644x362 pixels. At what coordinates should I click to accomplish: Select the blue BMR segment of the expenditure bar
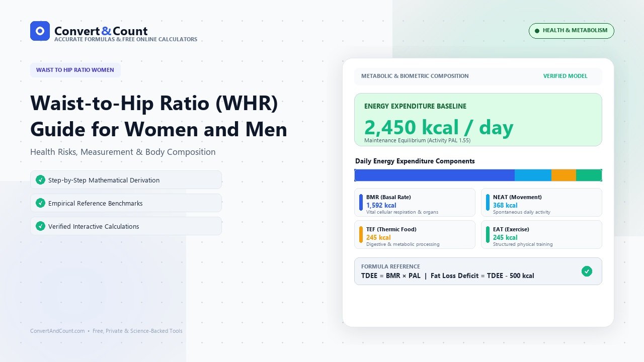coord(435,175)
